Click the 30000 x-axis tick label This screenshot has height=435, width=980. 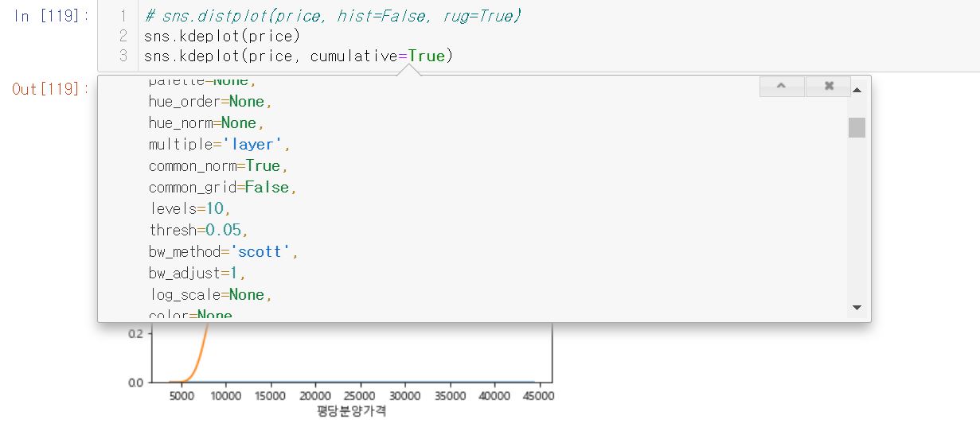[x=405, y=396]
